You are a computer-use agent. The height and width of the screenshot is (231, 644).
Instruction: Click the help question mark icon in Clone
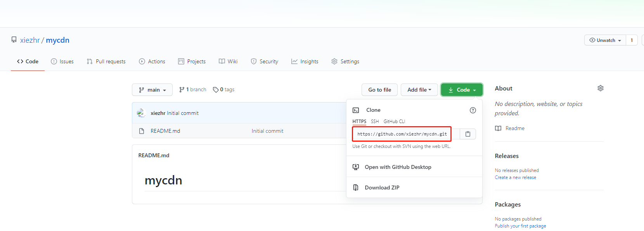473,110
